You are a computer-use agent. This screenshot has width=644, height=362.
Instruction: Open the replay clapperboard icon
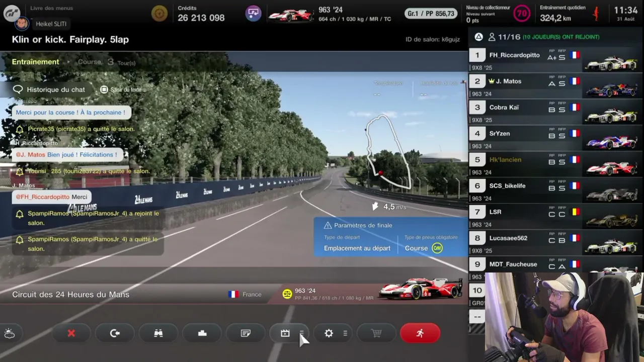coord(285,333)
